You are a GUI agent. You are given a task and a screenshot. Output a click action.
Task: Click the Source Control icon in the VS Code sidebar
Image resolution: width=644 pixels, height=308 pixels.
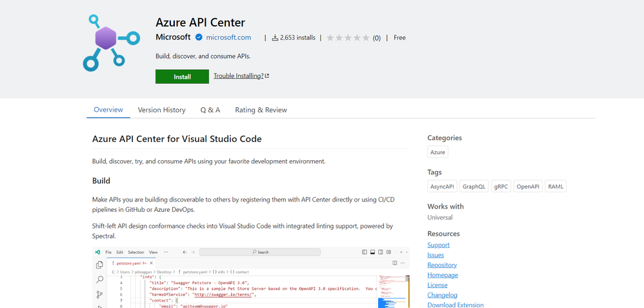(x=99, y=294)
